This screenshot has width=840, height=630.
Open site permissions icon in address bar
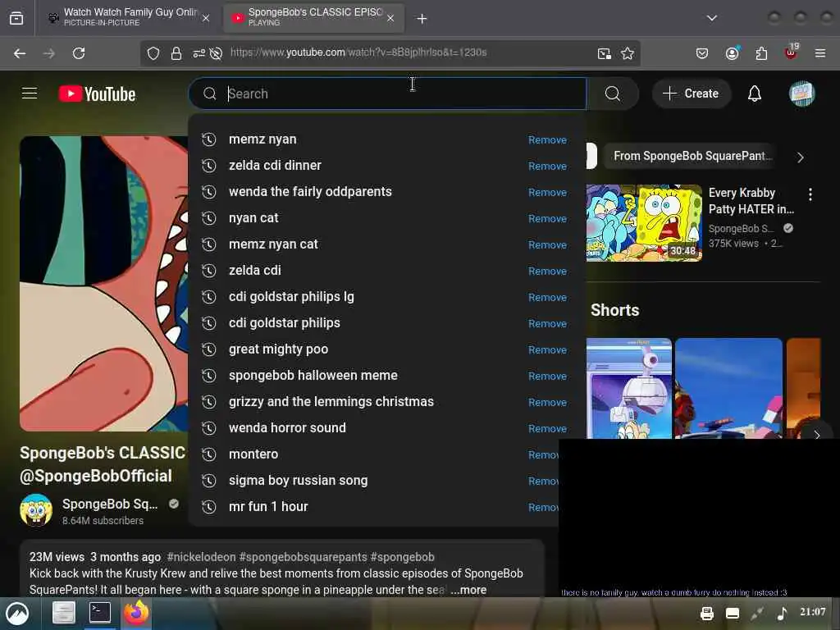pos(199,53)
